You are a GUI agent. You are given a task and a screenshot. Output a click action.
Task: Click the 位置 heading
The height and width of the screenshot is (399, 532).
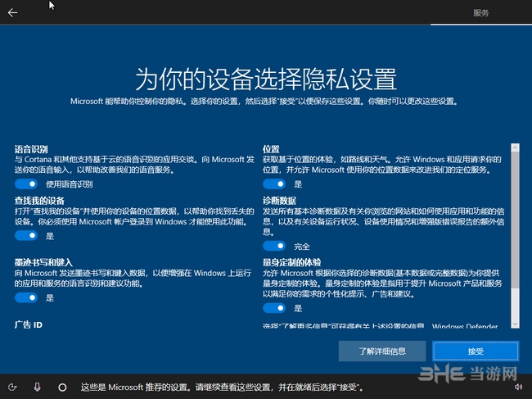coord(271,149)
